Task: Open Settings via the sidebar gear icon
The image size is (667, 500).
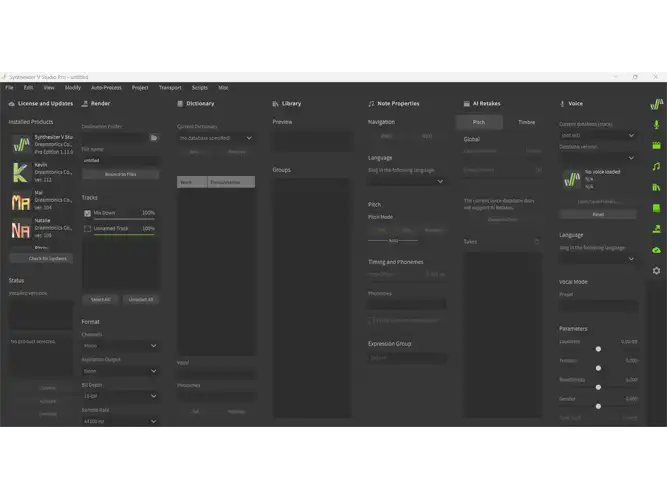Action: pyautogui.click(x=656, y=271)
